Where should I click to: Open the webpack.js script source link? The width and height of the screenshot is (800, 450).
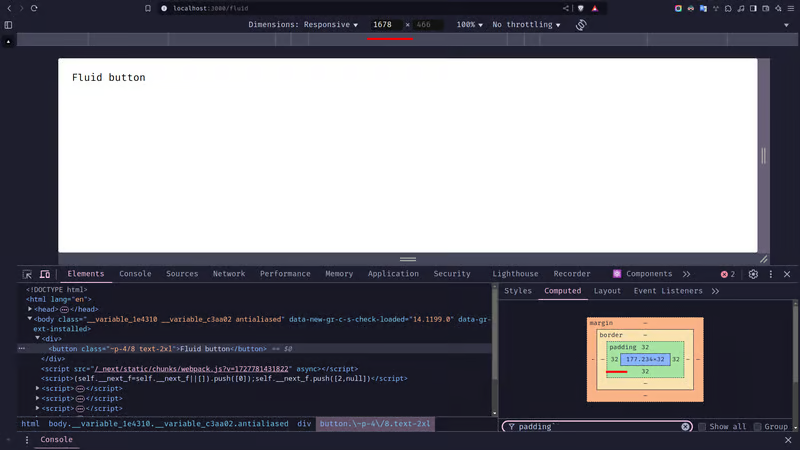point(191,368)
